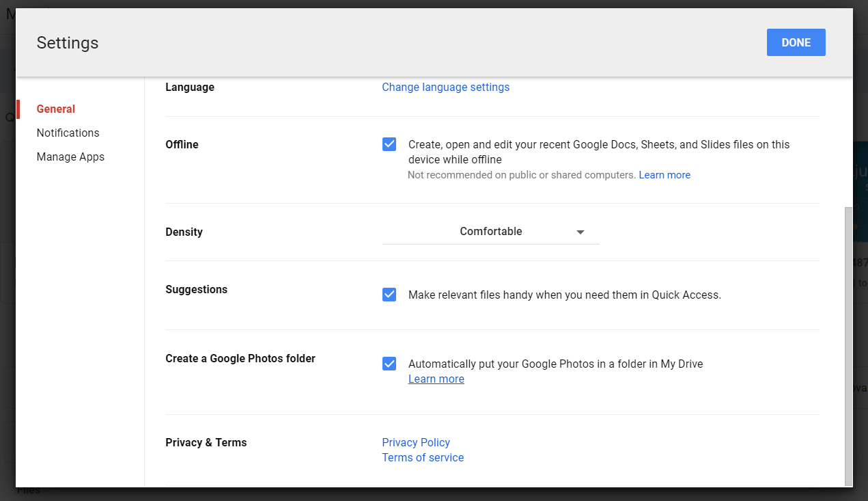Click Learn more about offline access

(x=664, y=175)
